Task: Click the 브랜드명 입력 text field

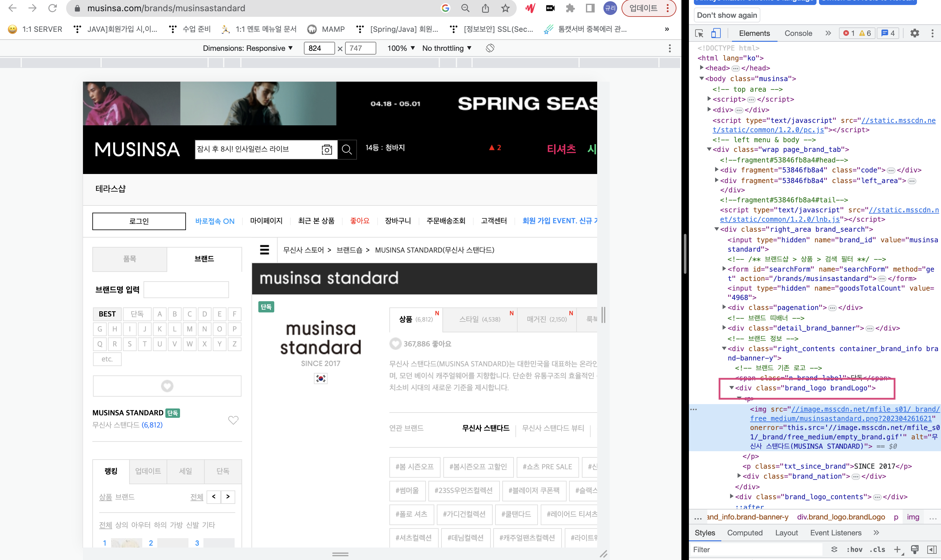Action: pos(186,289)
